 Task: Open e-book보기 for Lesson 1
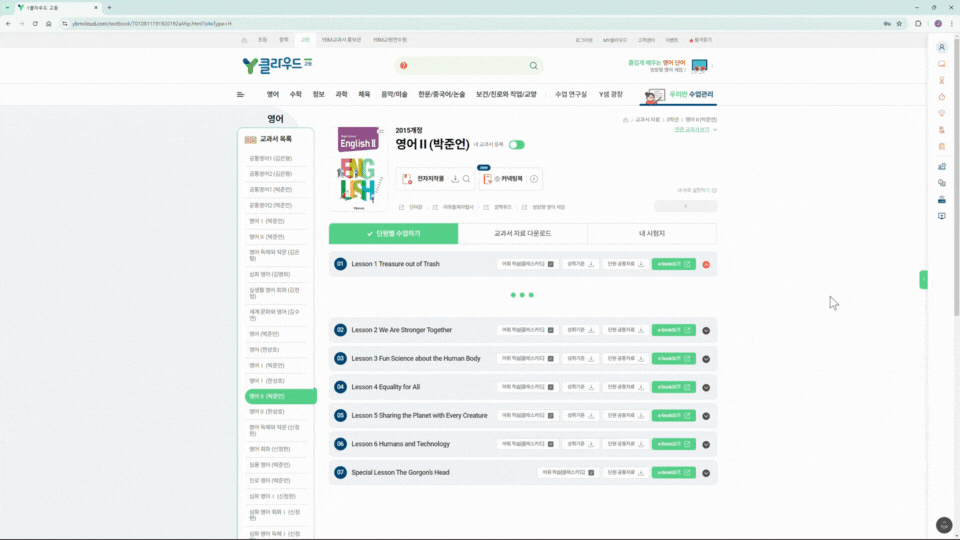tap(673, 264)
